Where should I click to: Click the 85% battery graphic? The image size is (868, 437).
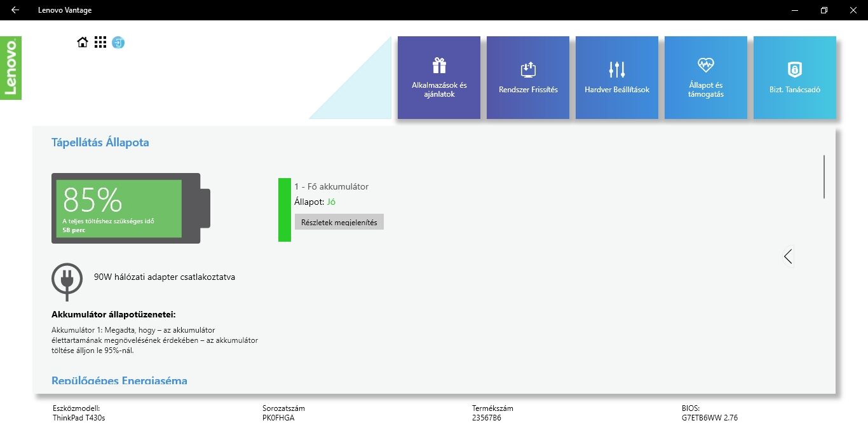[131, 209]
